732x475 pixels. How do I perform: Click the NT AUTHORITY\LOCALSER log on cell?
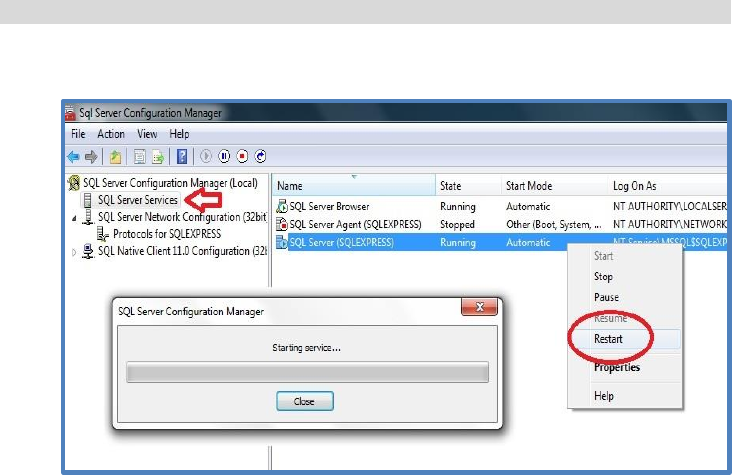670,206
